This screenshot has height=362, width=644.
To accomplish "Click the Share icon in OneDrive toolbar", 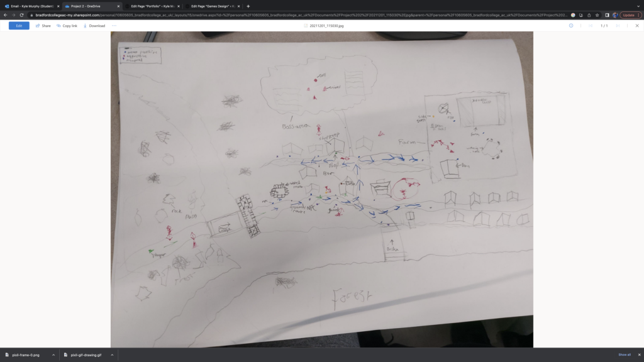I will (x=38, y=26).
